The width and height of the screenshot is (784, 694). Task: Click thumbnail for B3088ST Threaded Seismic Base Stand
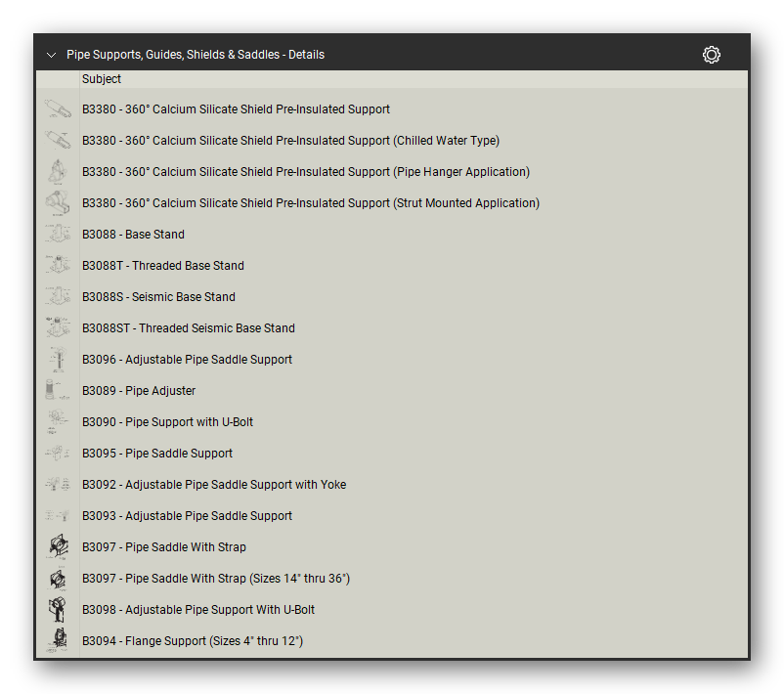pyautogui.click(x=58, y=328)
